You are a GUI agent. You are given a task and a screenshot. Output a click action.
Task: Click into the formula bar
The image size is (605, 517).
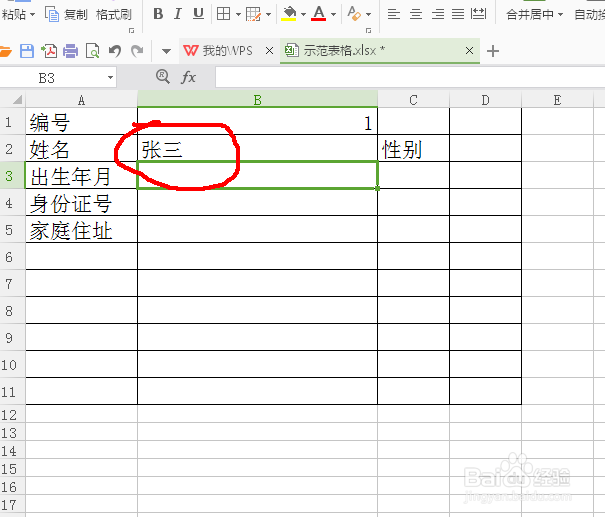(x=410, y=78)
